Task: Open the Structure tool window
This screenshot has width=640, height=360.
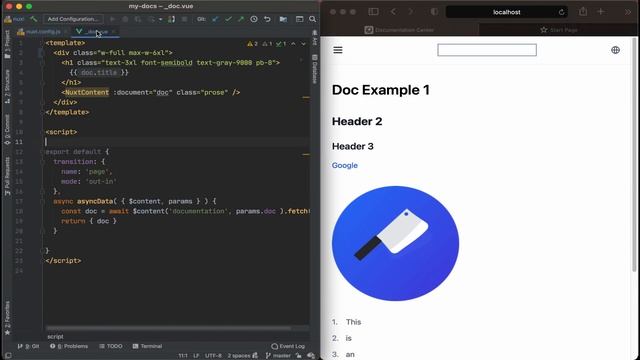Action: click(x=7, y=86)
